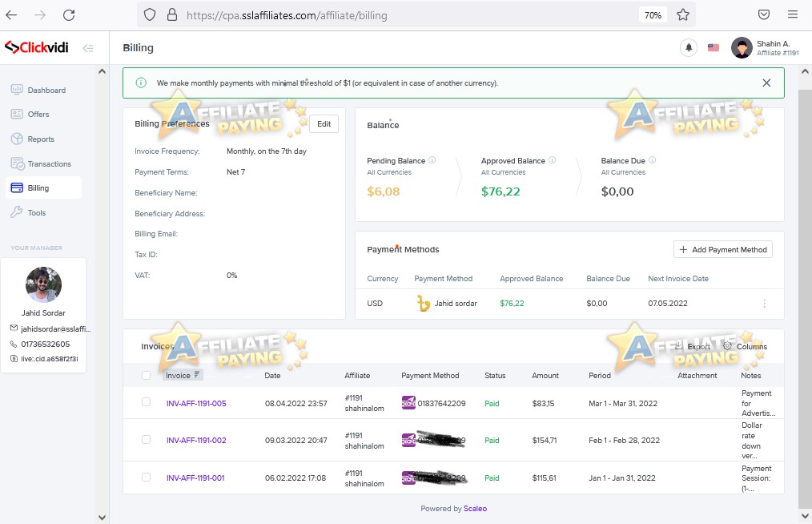Click the $83,15 amount cell
Viewport: 812px width, 524px height.
pyautogui.click(x=543, y=403)
